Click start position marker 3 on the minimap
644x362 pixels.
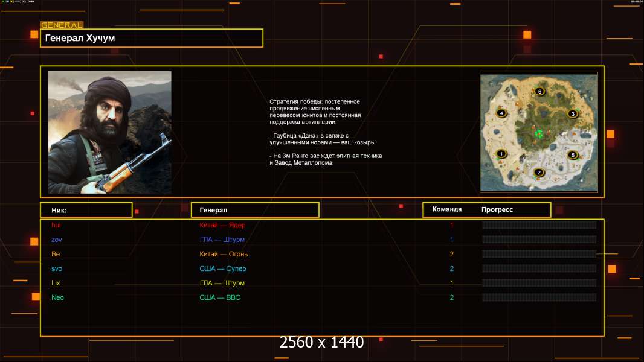coord(573,113)
